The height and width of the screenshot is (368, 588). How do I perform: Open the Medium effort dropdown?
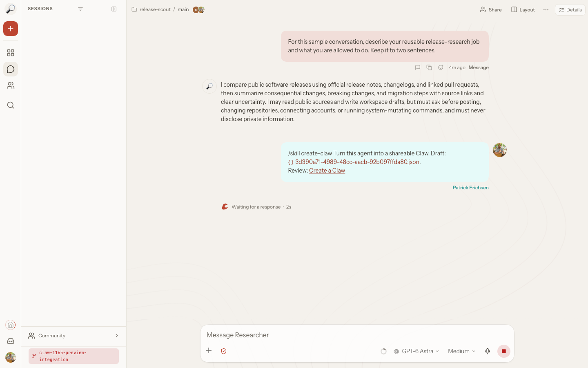point(462,351)
